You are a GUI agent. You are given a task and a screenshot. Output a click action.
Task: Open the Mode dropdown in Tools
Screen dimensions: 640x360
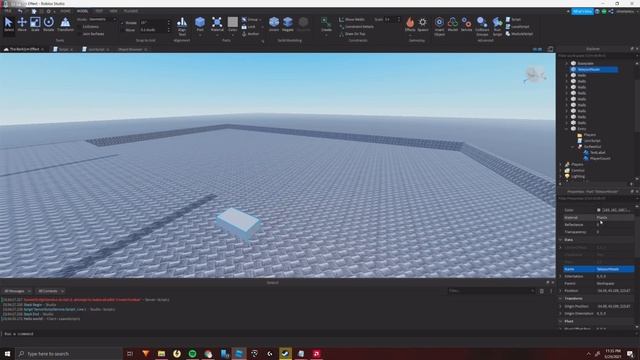[102, 19]
